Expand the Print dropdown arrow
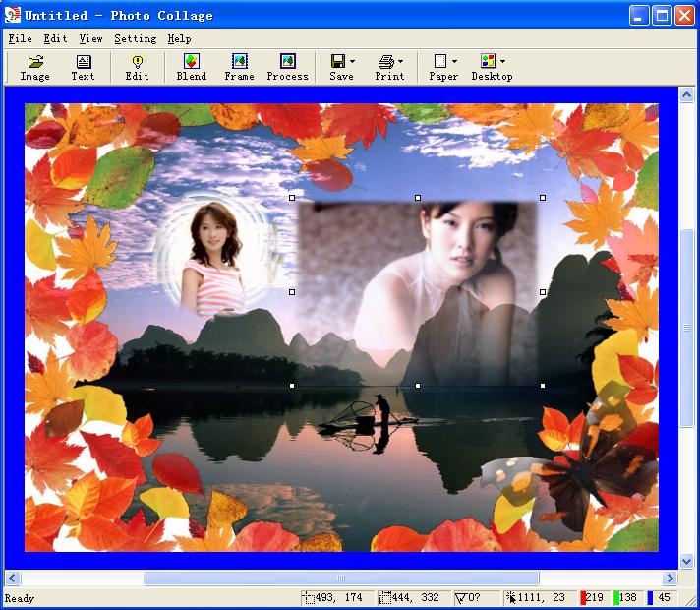 tap(400, 61)
